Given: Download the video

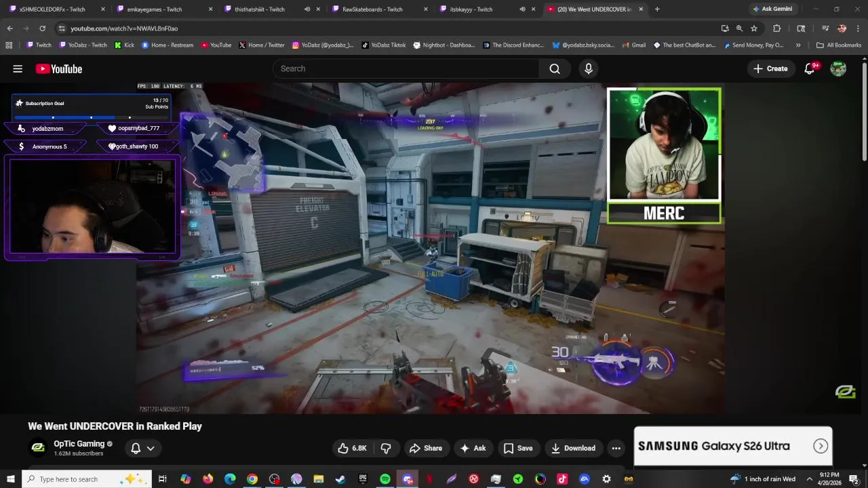Looking at the screenshot, I should pyautogui.click(x=573, y=448).
